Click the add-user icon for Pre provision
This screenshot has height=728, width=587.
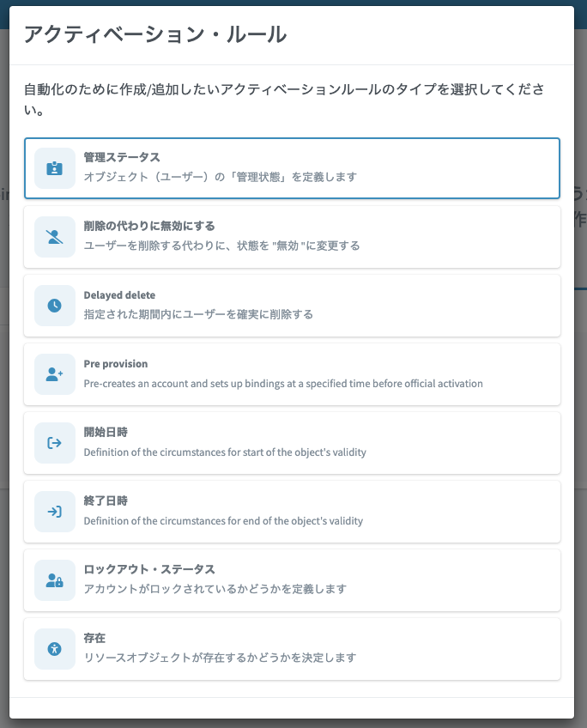55,374
